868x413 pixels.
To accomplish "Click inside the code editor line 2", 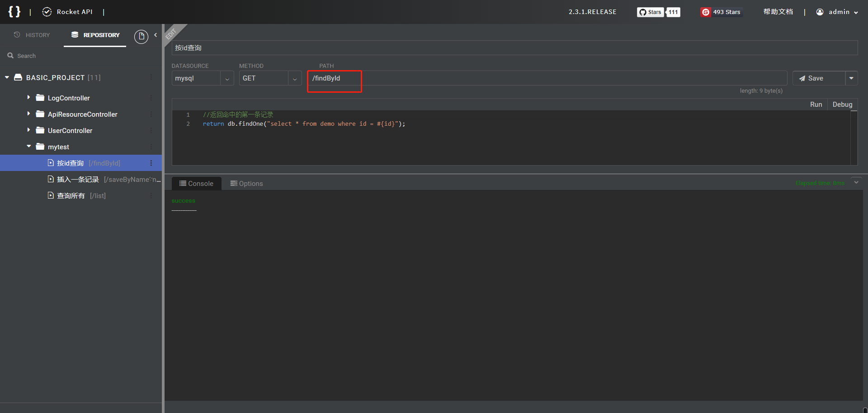I will (304, 123).
